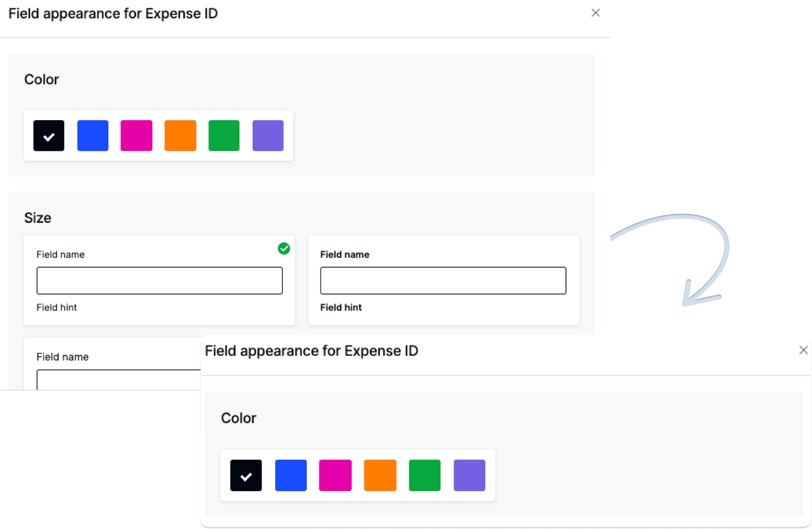Focus the input in the regular-weight size card
Image resolution: width=812 pixels, height=529 pixels.
pyautogui.click(x=159, y=280)
